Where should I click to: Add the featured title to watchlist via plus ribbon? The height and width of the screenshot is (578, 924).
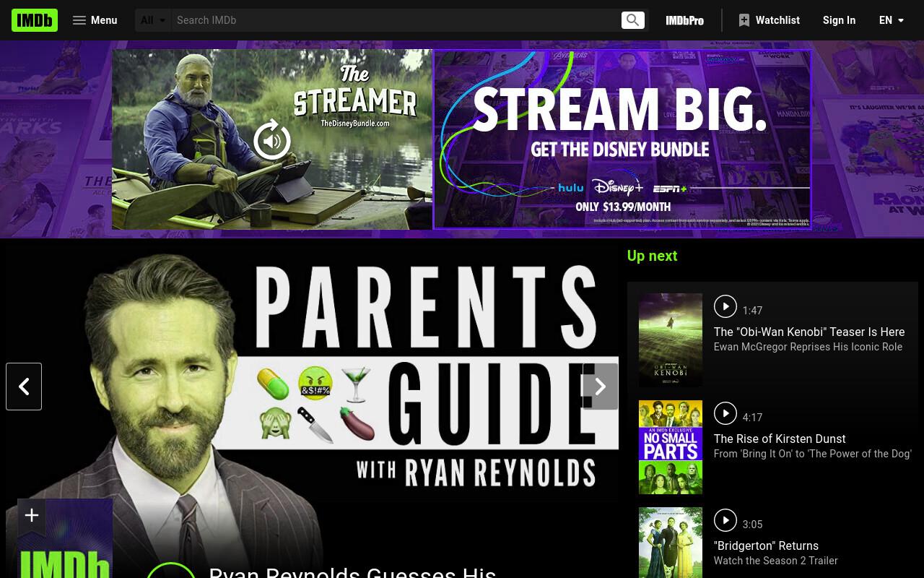pyautogui.click(x=32, y=516)
